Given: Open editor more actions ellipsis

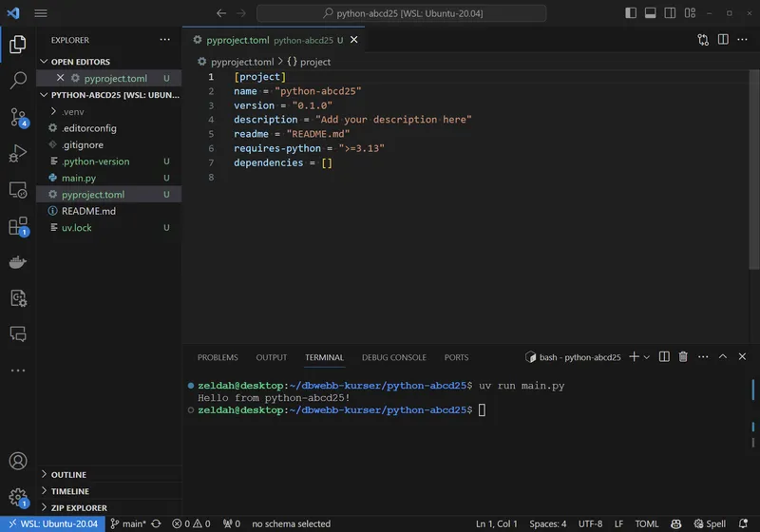Looking at the screenshot, I should click(x=742, y=40).
